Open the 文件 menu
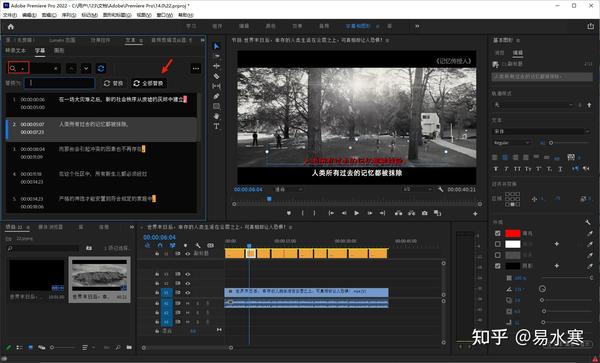Screen dimensions: 600x363 (10, 15)
